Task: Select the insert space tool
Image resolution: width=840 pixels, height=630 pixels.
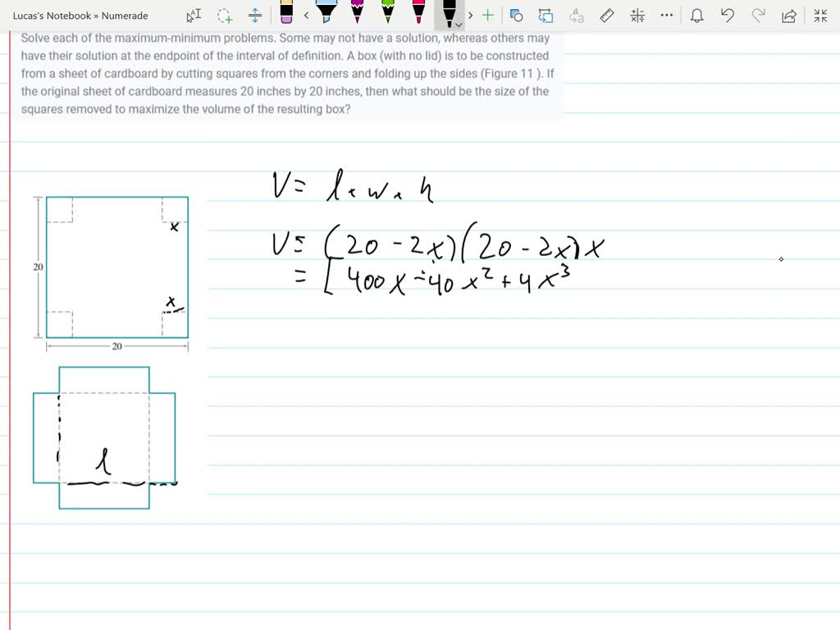Action: point(255,15)
